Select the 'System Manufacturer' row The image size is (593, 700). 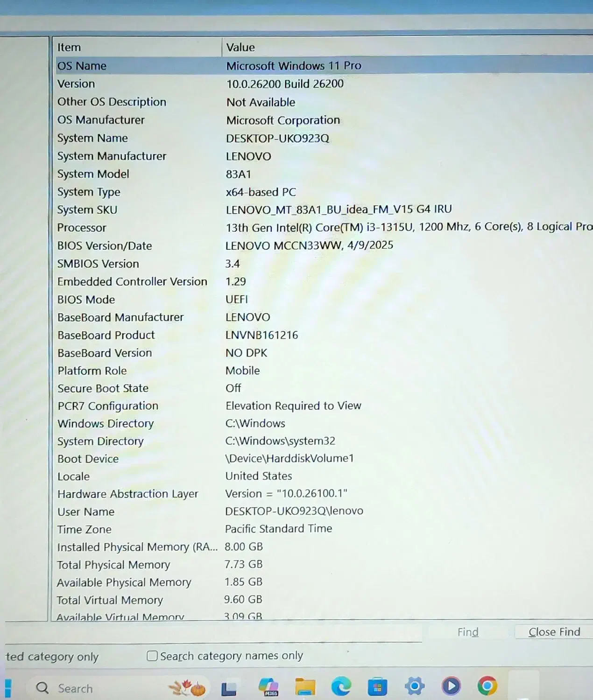pos(325,156)
